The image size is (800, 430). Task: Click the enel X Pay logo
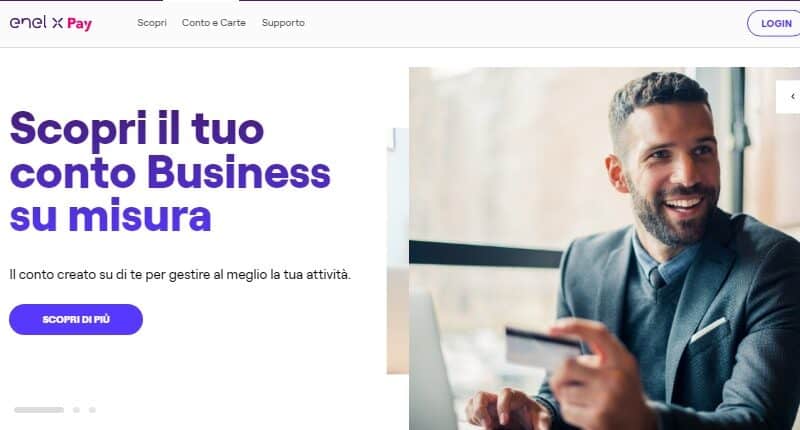pos(51,23)
